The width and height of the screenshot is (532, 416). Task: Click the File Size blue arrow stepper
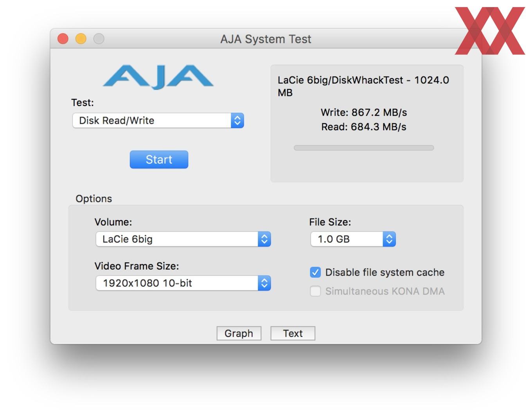coord(389,239)
